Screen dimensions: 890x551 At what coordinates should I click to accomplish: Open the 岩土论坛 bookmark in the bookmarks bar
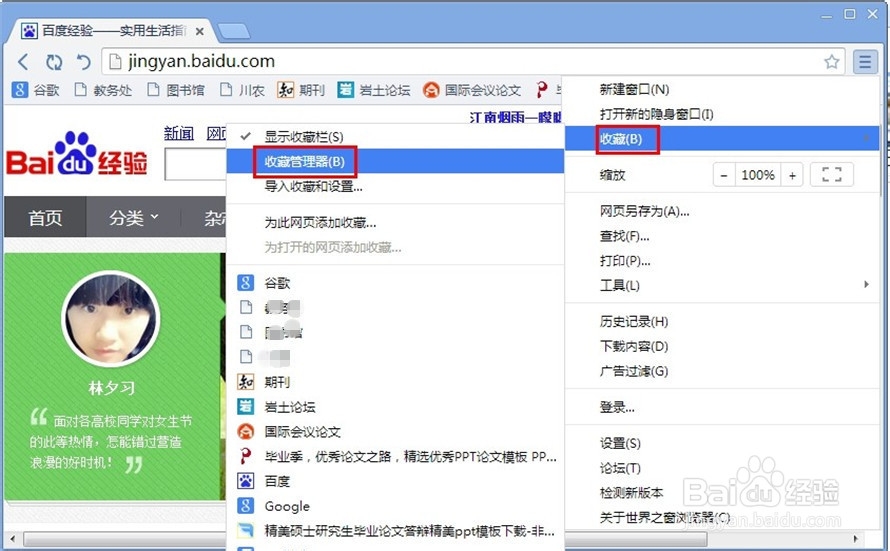tap(374, 90)
